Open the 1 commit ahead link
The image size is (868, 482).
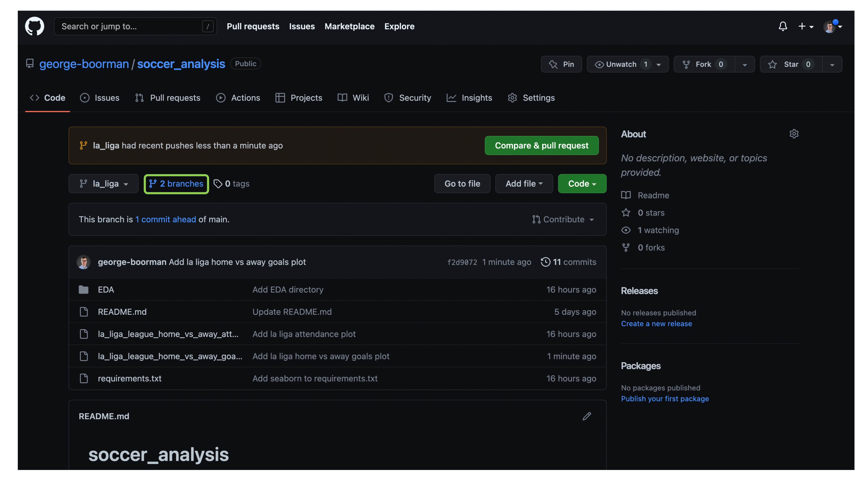coord(165,219)
